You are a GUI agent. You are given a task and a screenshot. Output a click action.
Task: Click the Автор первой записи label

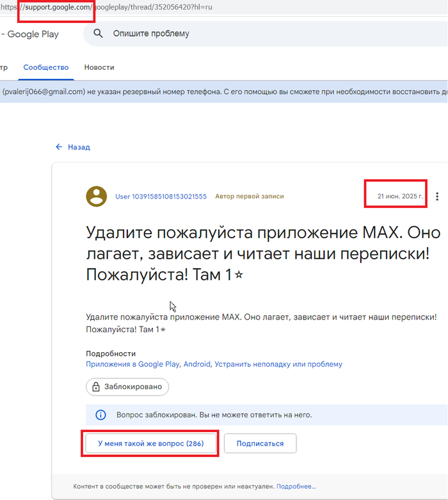click(x=250, y=197)
